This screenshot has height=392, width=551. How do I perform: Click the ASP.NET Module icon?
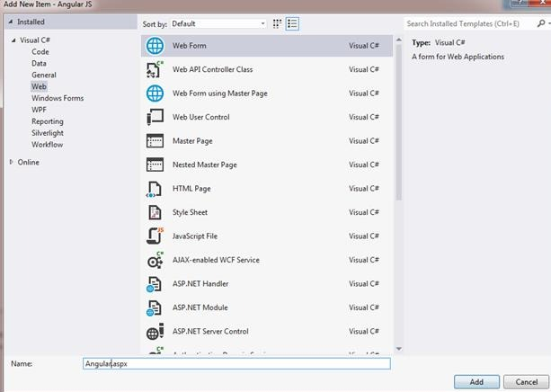point(155,307)
